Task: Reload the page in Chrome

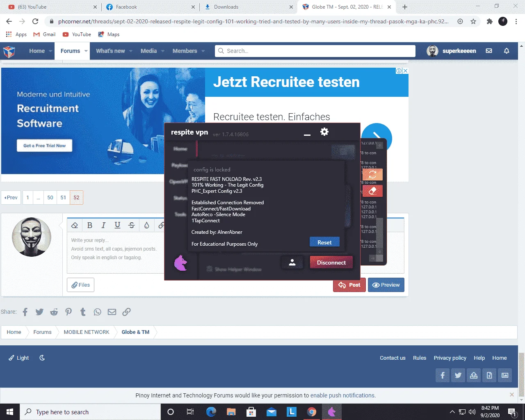Action: coord(35,21)
